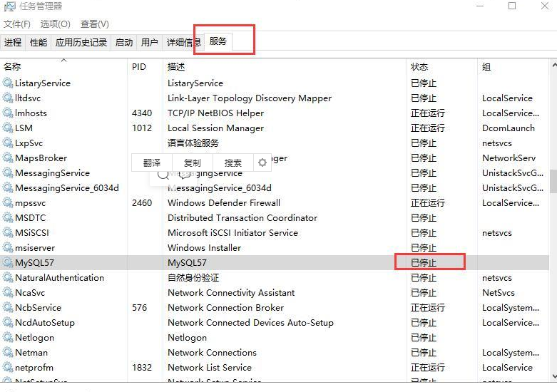Click the DcomLaunch group cell
The image size is (557, 392).
click(509, 128)
